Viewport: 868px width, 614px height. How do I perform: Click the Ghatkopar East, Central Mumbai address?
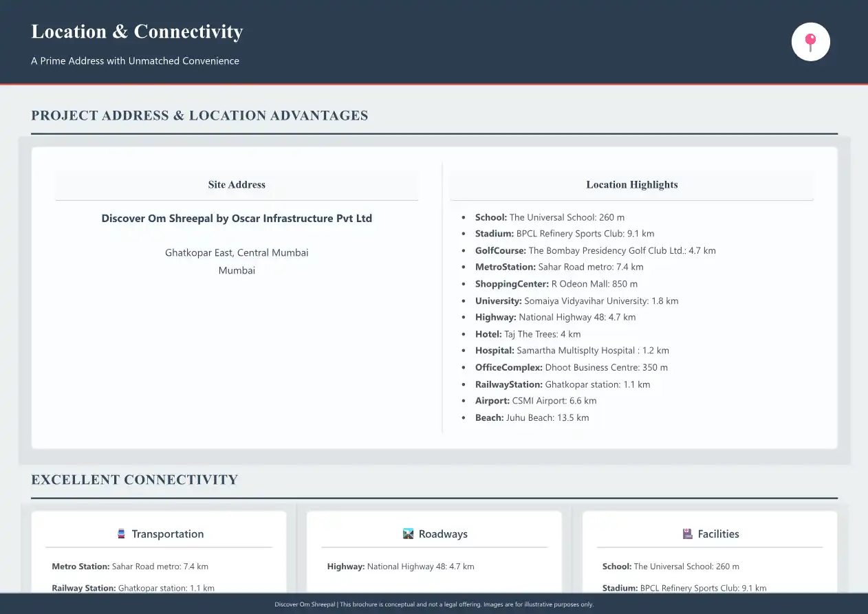coord(237,253)
